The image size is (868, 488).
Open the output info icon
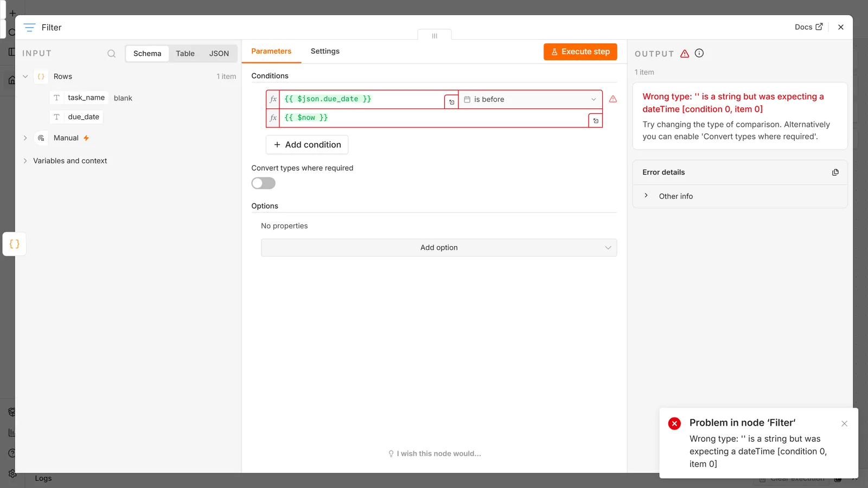(x=699, y=53)
